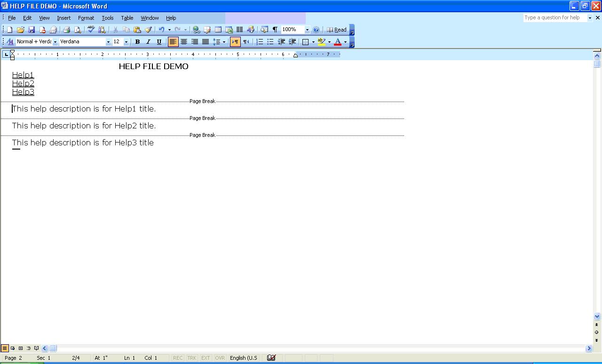Viewport: 602px width, 364px height.
Task: Activate the Format Painter brush
Action: pos(148,30)
